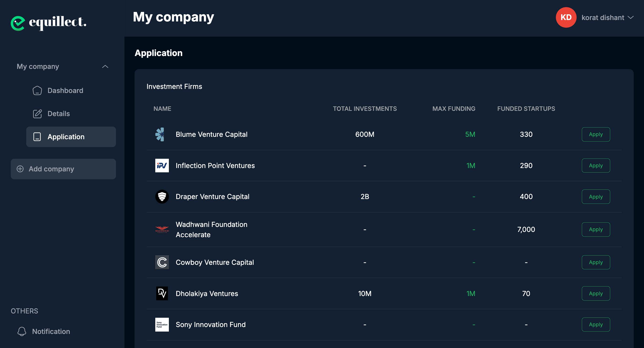The image size is (644, 348).
Task: Collapse the My company section
Action: [x=105, y=66]
